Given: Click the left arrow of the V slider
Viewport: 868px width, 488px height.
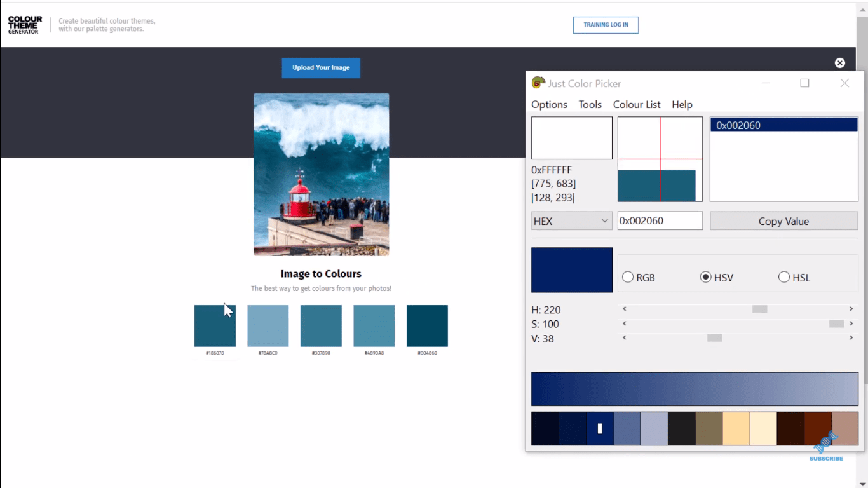Looking at the screenshot, I should pos(625,337).
